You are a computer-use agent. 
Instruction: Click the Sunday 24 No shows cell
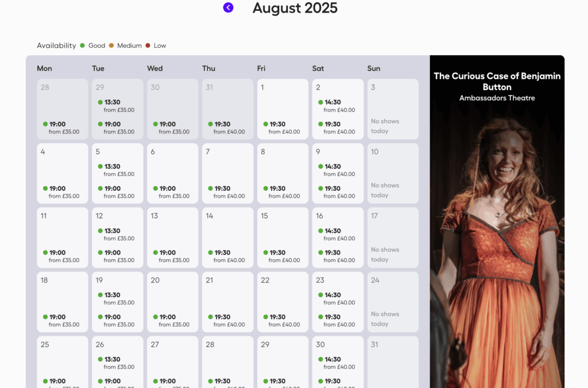tap(393, 302)
